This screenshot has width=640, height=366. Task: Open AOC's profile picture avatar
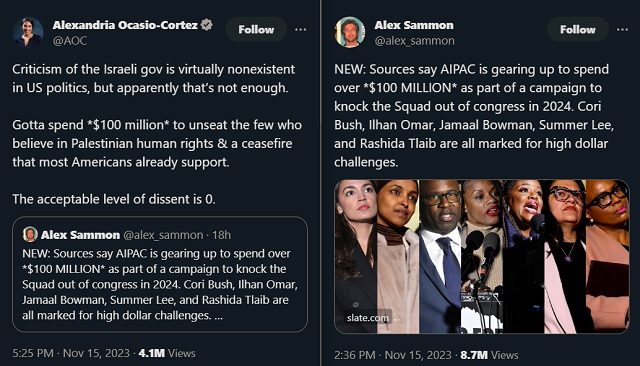[x=27, y=32]
